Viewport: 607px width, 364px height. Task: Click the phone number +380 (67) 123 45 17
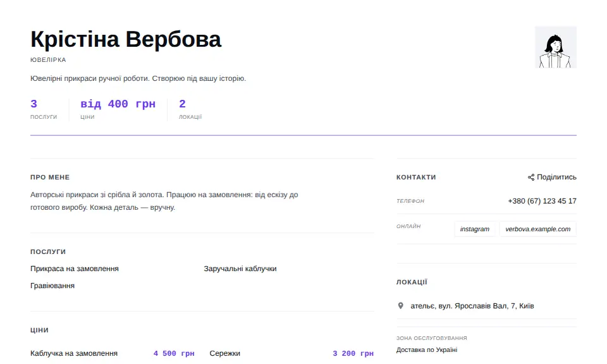point(542,201)
